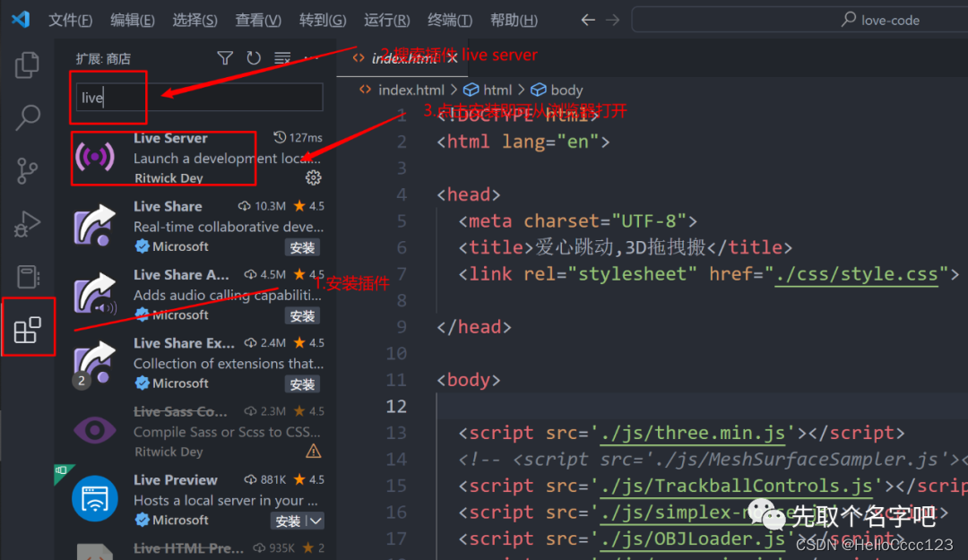Screen dimensions: 968x560
Task: Select the Live Sass Compiler extension title
Action: (180, 412)
